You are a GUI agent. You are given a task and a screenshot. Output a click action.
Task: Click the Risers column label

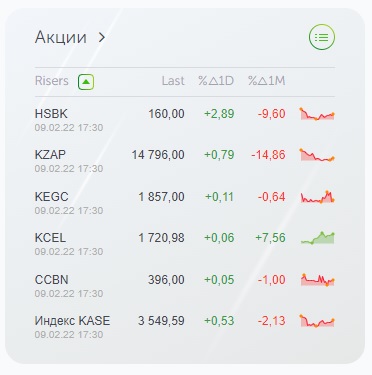(x=52, y=81)
